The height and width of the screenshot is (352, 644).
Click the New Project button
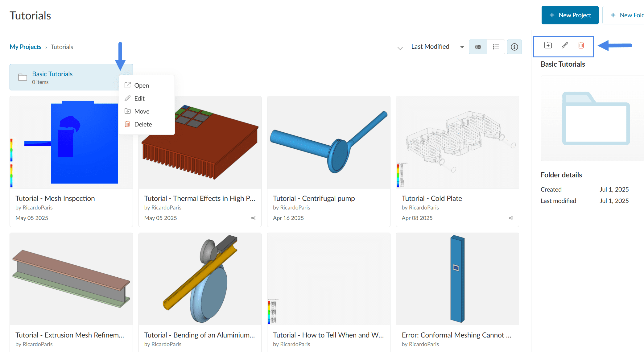click(x=570, y=15)
